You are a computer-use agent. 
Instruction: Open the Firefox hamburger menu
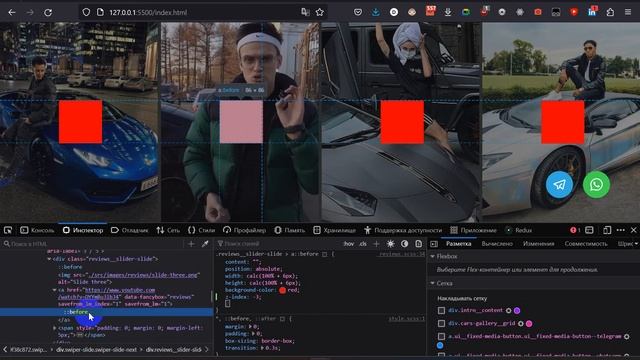pos(628,12)
